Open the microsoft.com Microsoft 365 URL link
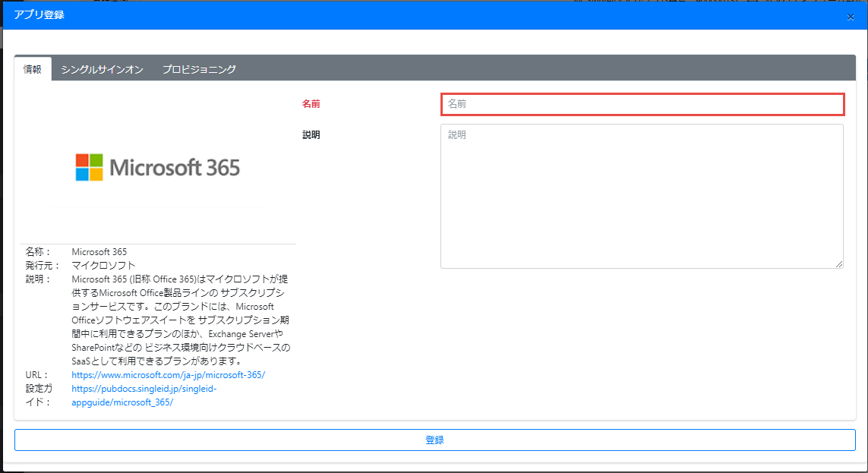The image size is (868, 473). click(169, 375)
